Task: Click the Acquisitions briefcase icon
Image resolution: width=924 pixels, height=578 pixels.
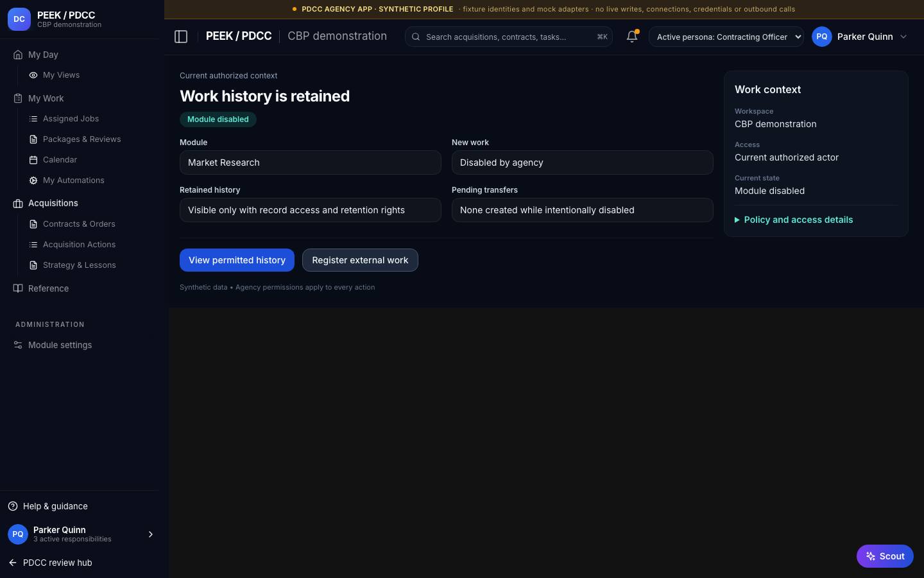Action: click(18, 204)
